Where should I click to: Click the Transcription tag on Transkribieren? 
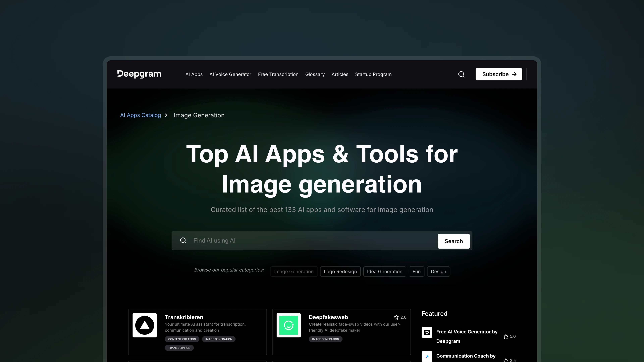pos(179,348)
